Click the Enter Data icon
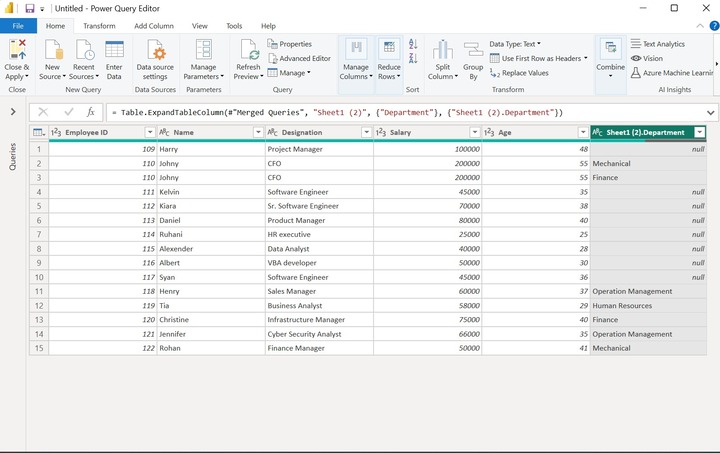This screenshot has width=720, height=453. (114, 50)
